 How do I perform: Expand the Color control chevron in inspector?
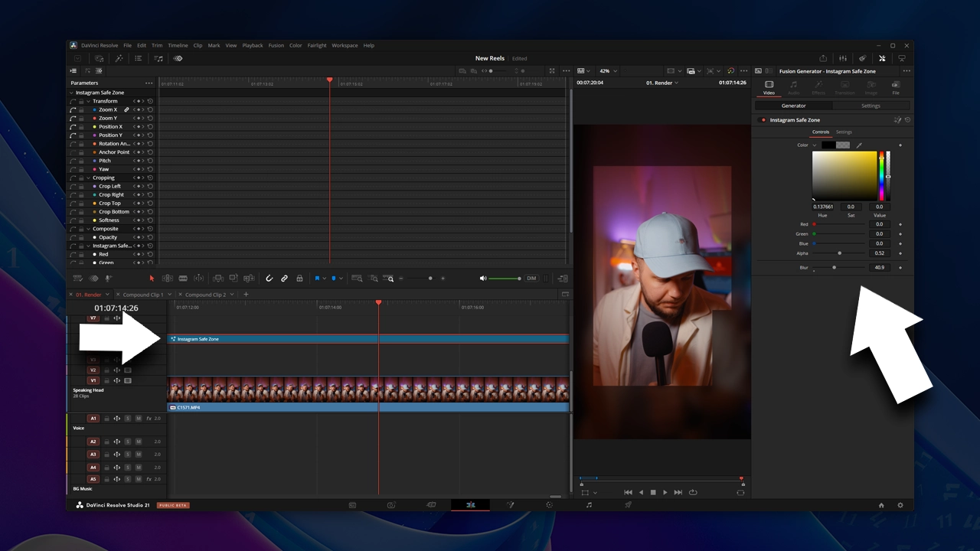(x=815, y=145)
